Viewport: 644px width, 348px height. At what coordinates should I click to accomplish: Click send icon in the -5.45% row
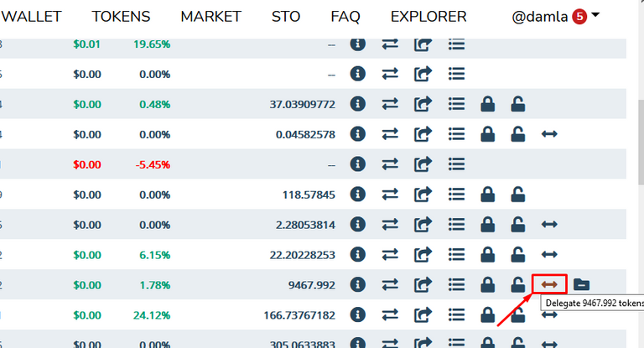[x=423, y=164]
